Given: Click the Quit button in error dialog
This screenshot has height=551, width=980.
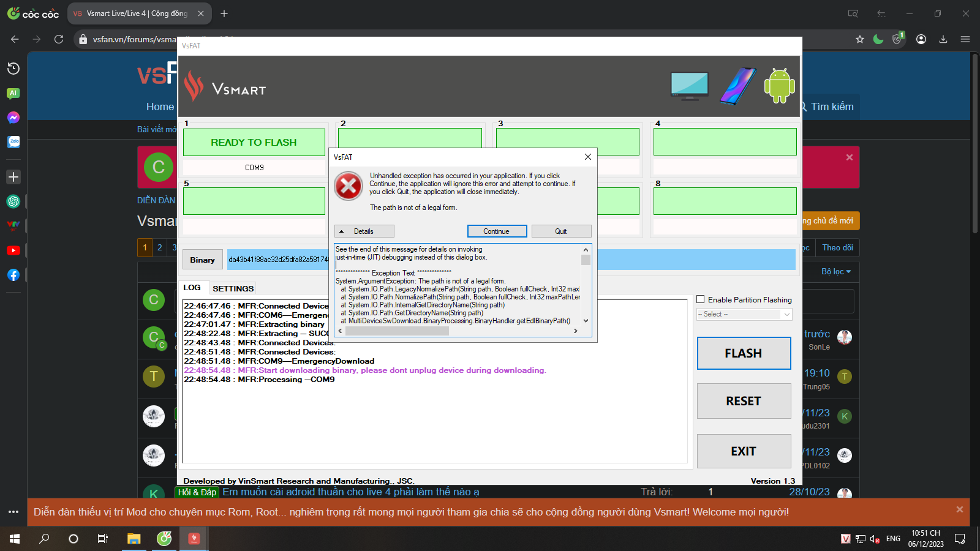Looking at the screenshot, I should (x=561, y=231).
